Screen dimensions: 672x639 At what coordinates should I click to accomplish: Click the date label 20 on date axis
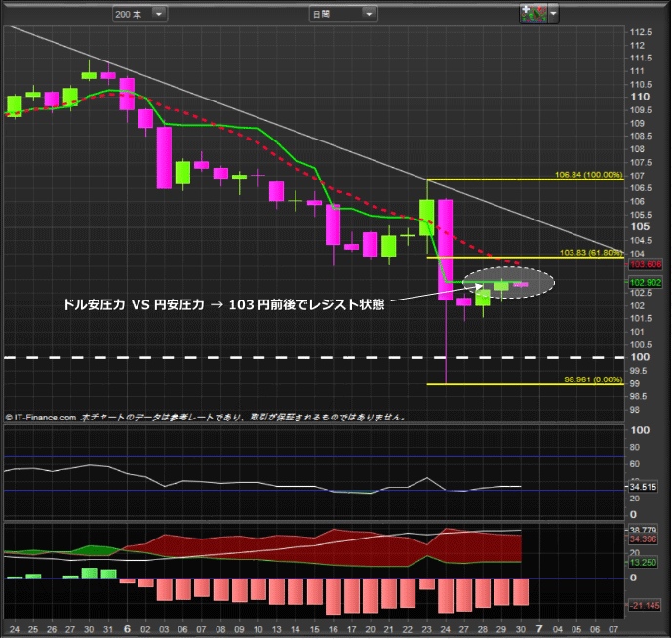[371, 629]
